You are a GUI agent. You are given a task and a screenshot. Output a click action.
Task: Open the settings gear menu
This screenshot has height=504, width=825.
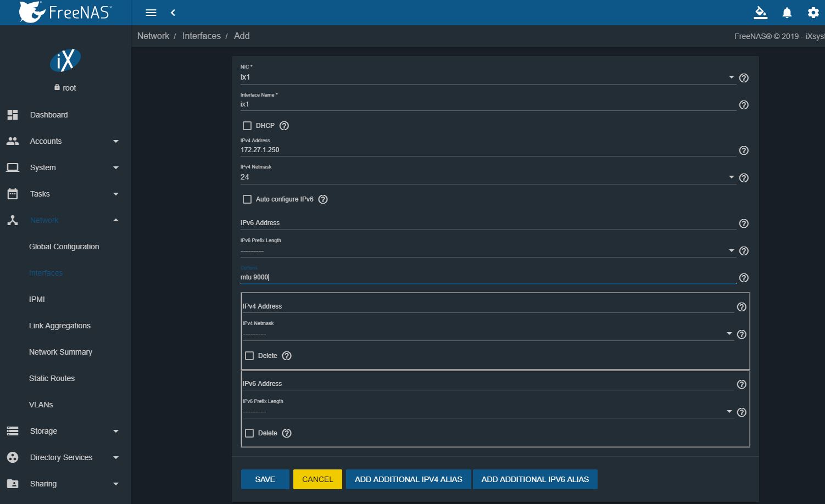click(813, 13)
